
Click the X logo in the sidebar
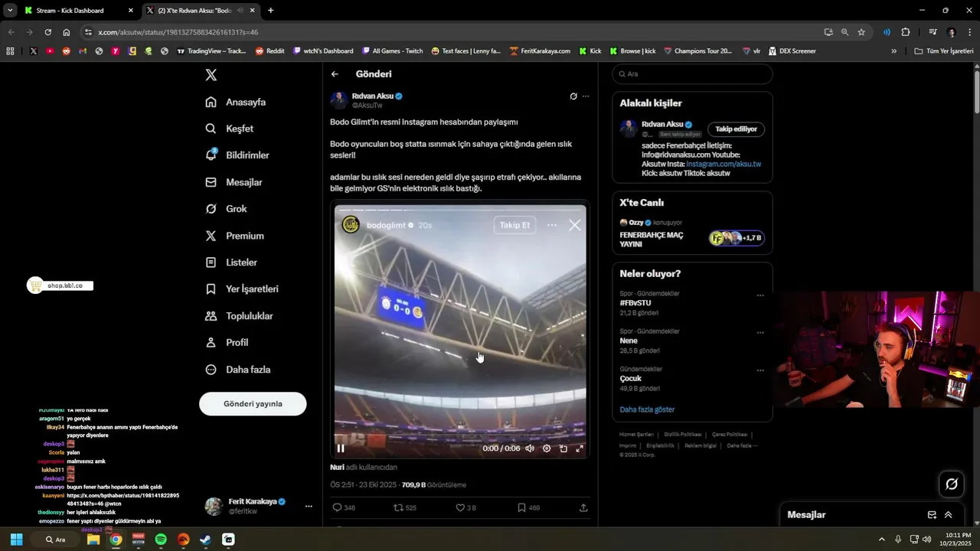click(x=211, y=75)
